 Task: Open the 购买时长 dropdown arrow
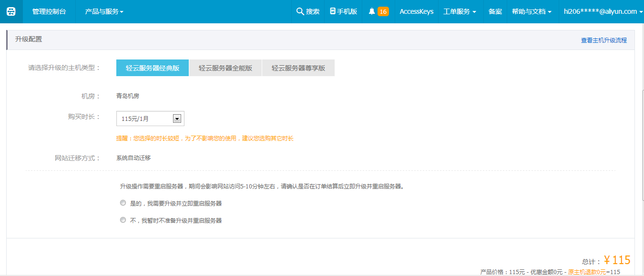click(177, 118)
